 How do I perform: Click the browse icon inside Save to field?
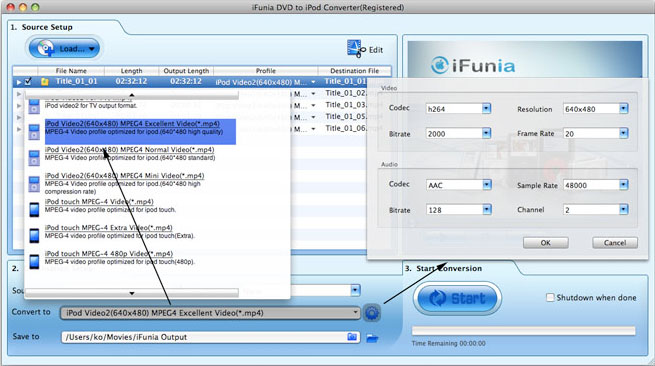coord(353,337)
